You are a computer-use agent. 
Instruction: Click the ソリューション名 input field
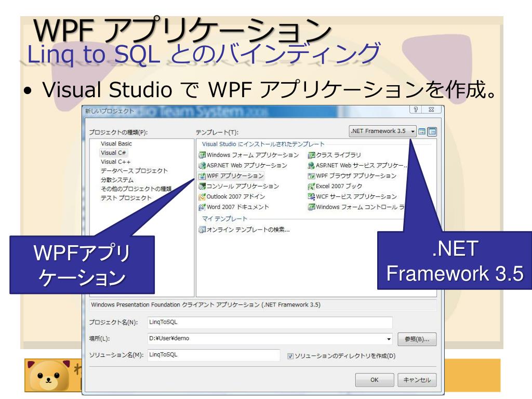tap(214, 355)
